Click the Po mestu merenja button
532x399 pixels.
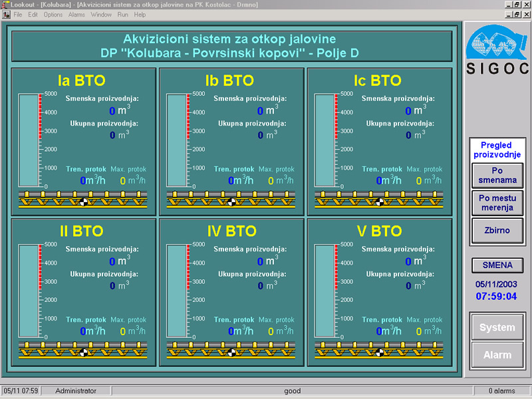pos(497,203)
